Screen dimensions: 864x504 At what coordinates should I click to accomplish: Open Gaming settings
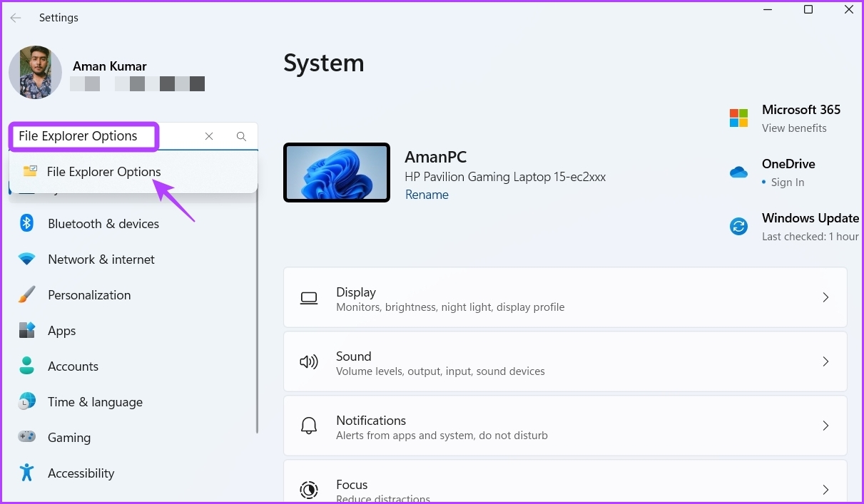click(68, 438)
